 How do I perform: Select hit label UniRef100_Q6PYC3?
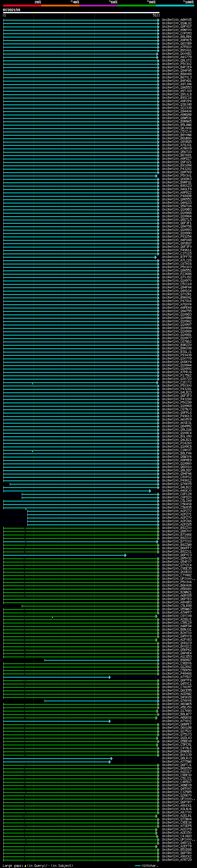point(177,555)
